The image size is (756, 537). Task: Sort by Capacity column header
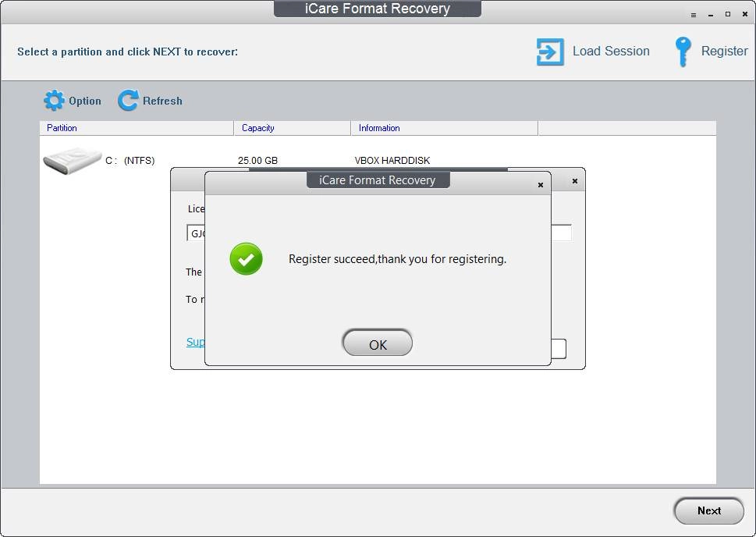pos(292,128)
